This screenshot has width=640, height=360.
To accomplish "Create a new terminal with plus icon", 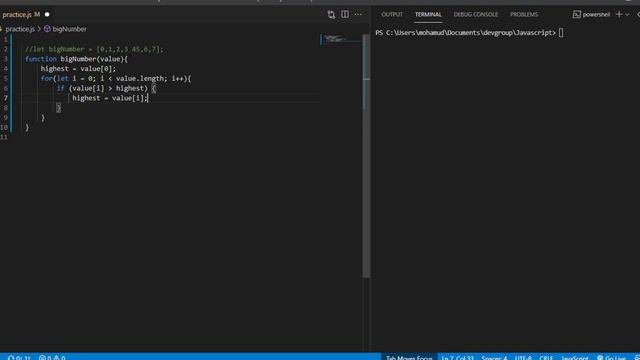I will click(x=619, y=14).
